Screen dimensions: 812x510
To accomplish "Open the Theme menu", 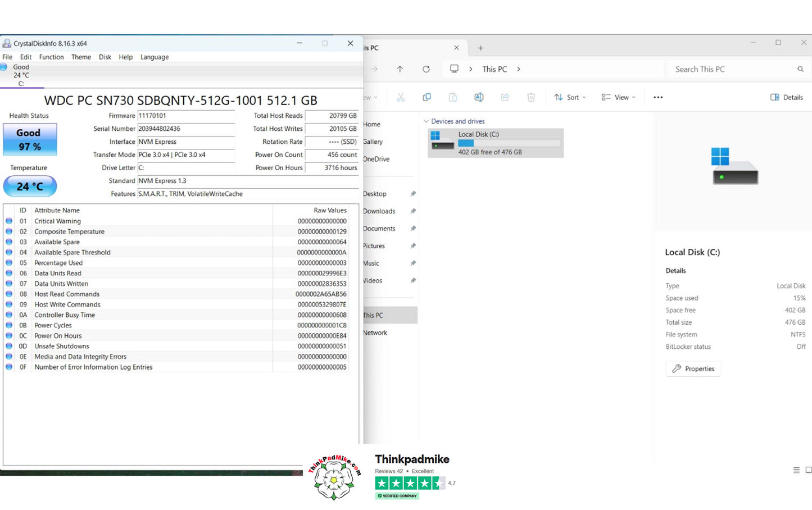I will pyautogui.click(x=81, y=57).
